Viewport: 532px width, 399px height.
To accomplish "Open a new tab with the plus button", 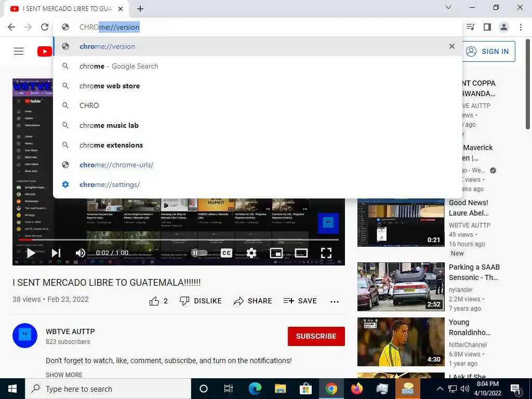I will (140, 9).
